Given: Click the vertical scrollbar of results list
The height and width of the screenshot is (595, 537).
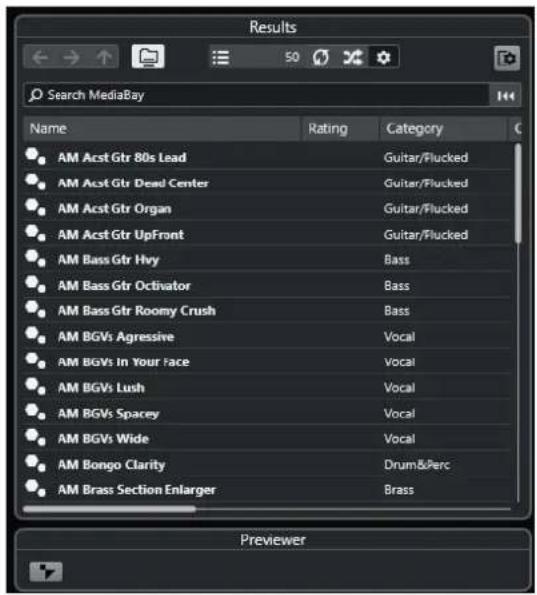Looking at the screenshot, I should pyautogui.click(x=518, y=193).
